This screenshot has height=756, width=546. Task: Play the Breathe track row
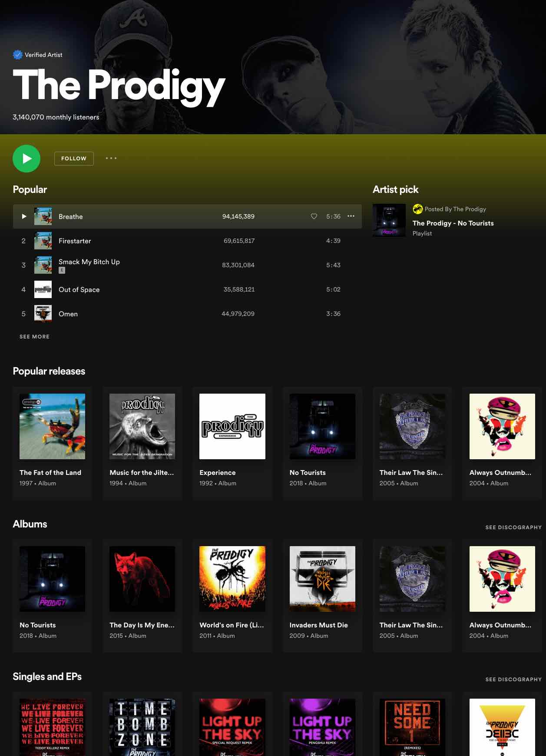pos(187,216)
